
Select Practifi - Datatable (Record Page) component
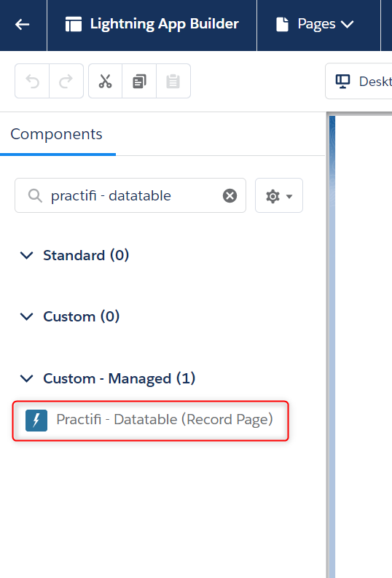[150, 421]
